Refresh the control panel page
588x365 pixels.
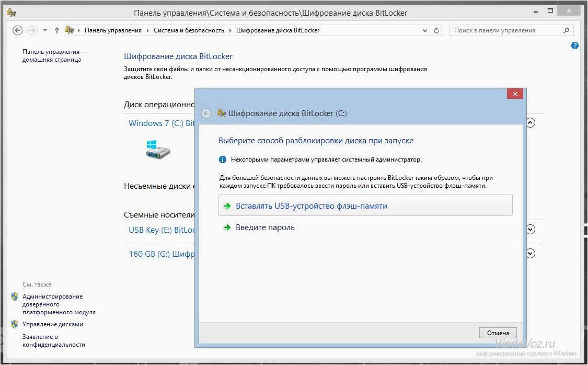(x=436, y=31)
